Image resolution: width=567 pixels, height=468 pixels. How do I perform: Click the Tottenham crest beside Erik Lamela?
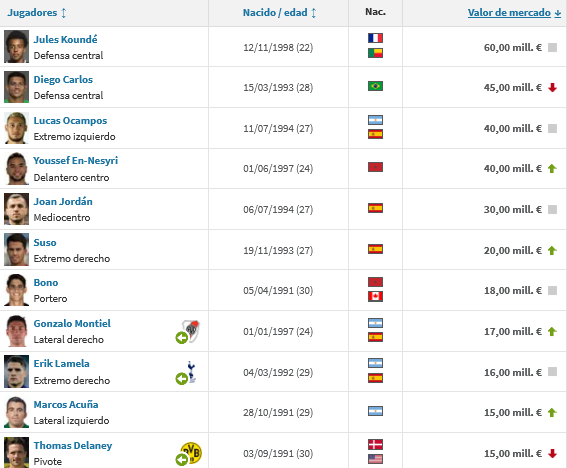(x=191, y=371)
